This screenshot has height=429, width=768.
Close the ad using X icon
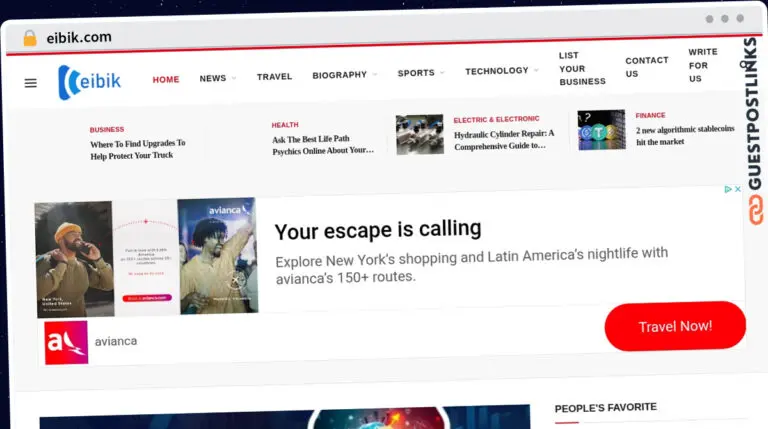tap(738, 189)
